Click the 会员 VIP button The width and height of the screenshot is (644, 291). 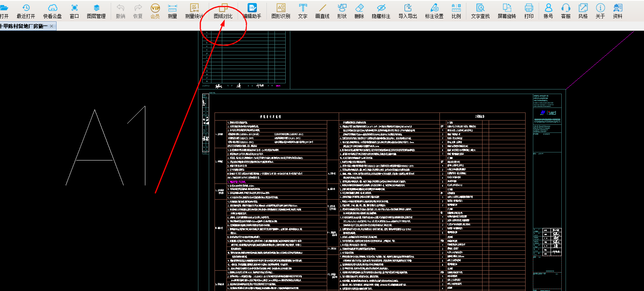pos(155,11)
